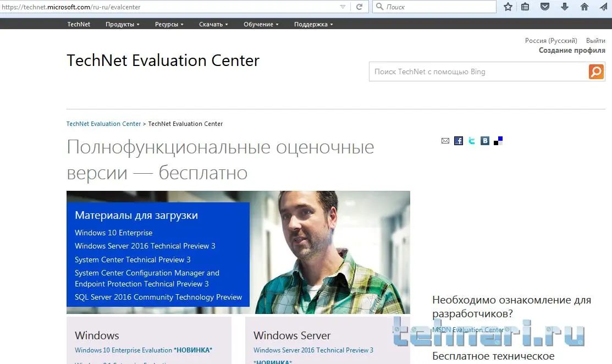Expand the Обучение dropdown menu
The image size is (612, 364).
point(261,24)
